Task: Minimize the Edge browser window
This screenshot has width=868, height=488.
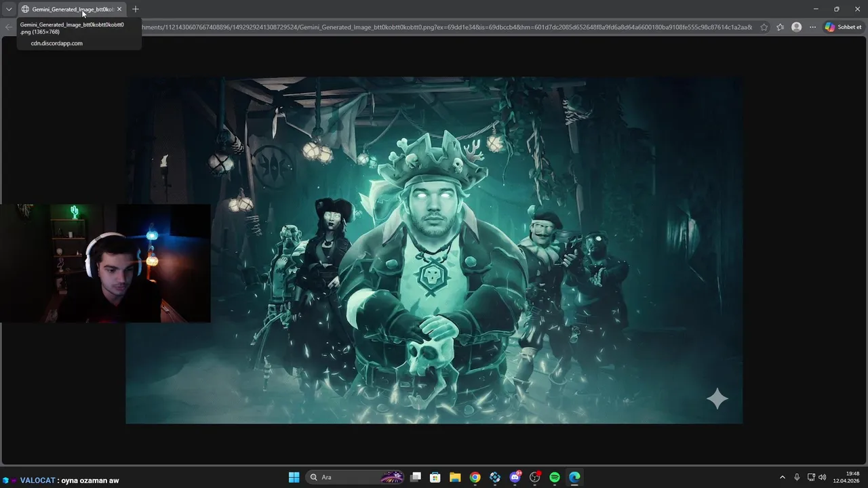Action: [x=815, y=9]
